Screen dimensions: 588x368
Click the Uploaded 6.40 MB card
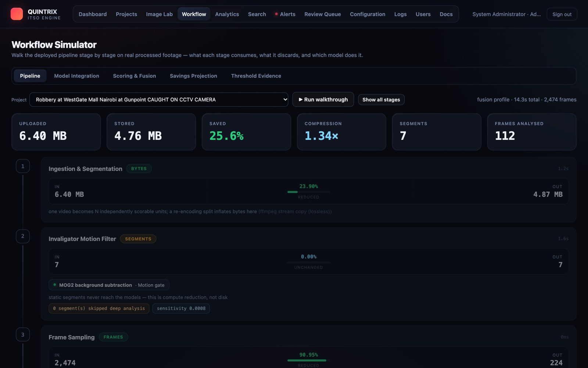pos(56,132)
